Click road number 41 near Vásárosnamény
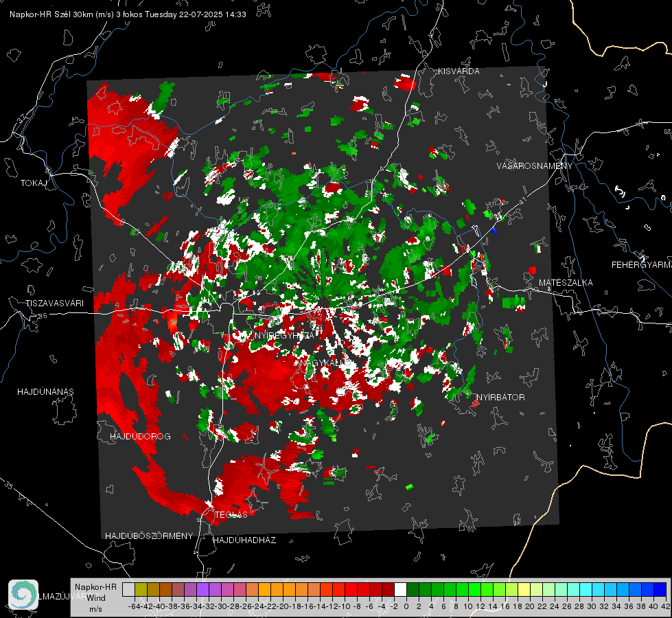This screenshot has height=618, width=672. tap(522, 201)
